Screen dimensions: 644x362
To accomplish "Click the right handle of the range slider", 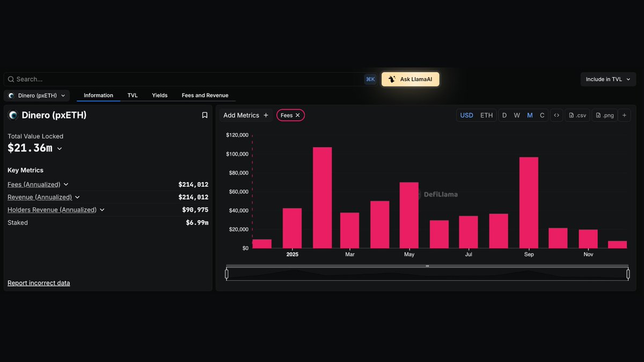I will (x=628, y=274).
